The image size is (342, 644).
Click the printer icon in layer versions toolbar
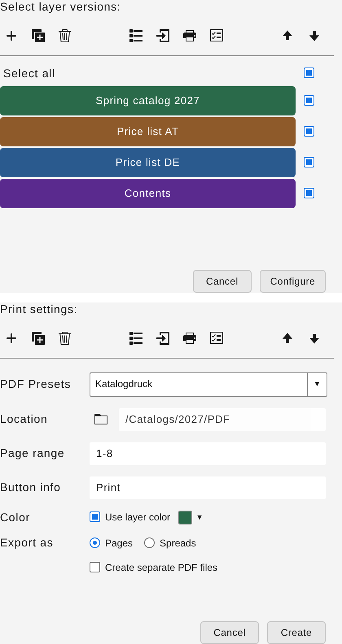190,36
